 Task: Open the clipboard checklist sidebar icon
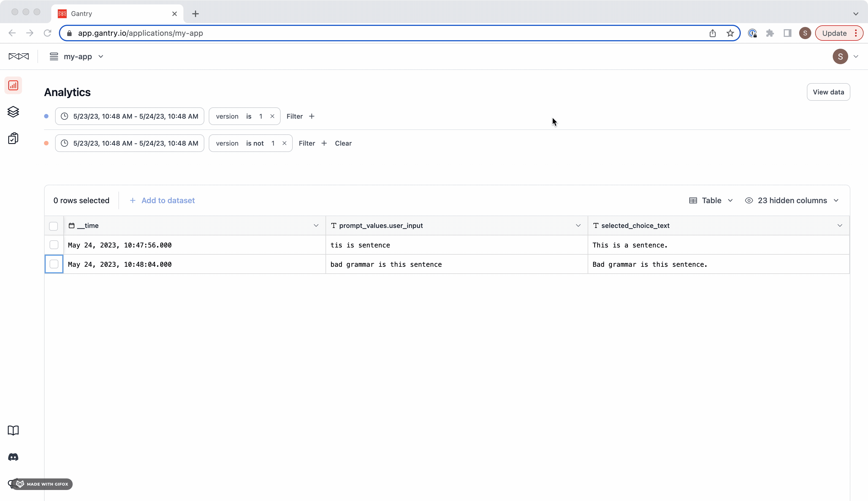click(13, 138)
